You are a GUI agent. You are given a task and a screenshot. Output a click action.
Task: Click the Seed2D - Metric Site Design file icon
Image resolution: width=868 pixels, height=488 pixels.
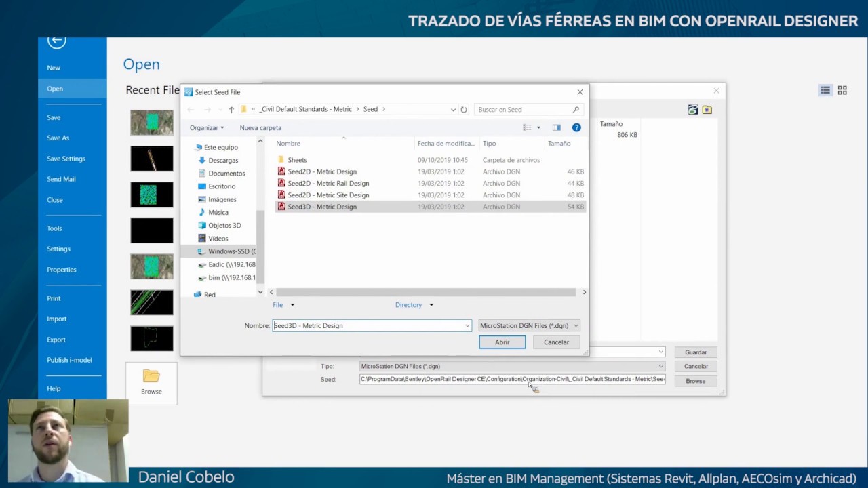281,195
